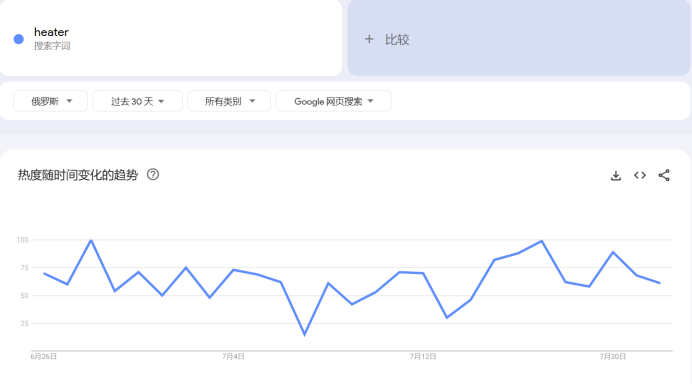Open the 俄罗斯 region dropdown

click(51, 101)
